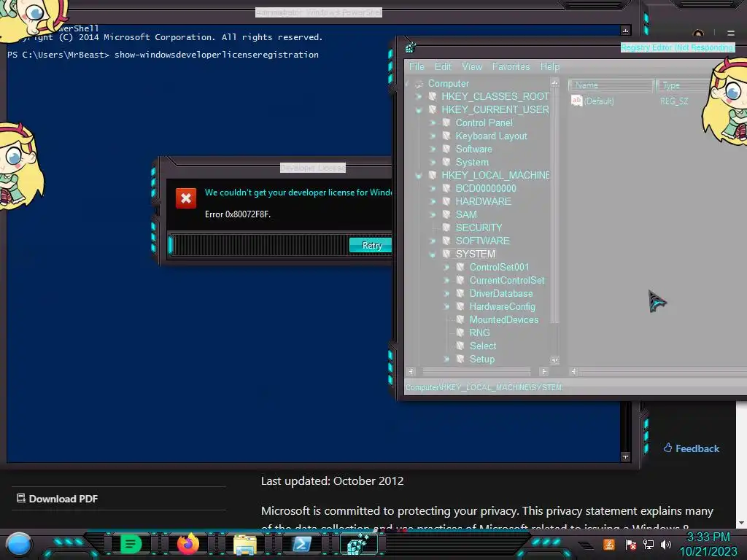The height and width of the screenshot is (560, 747).
Task: Click the volume speaker tray icon
Action: pyautogui.click(x=665, y=544)
